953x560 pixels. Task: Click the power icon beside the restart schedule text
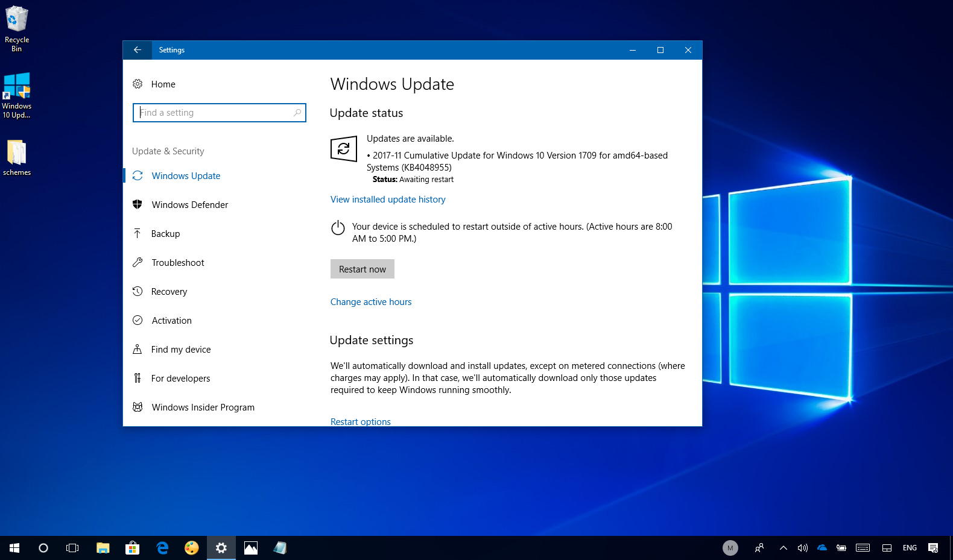tap(338, 227)
